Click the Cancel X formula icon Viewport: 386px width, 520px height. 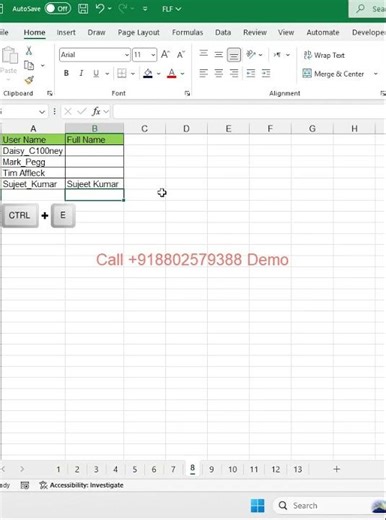point(68,111)
